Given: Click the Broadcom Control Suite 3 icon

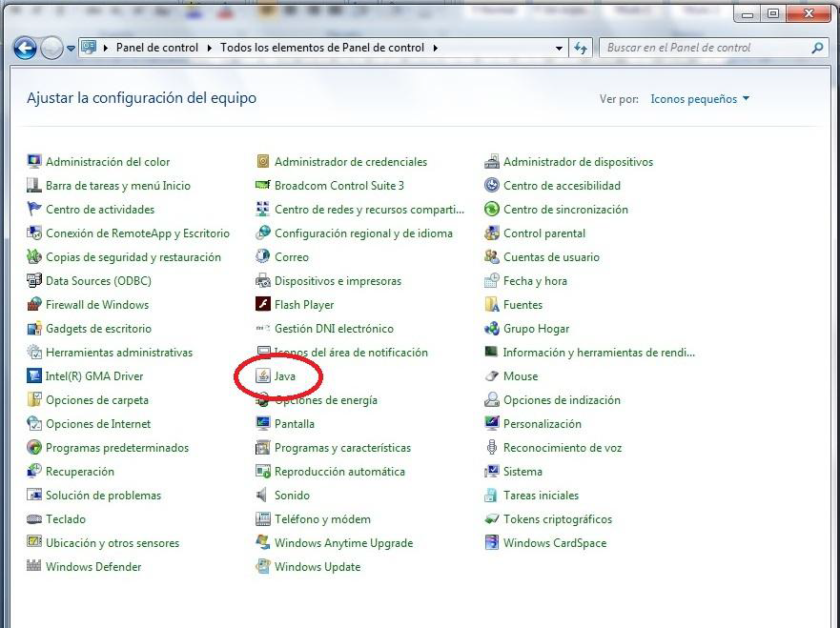Looking at the screenshot, I should tap(262, 185).
